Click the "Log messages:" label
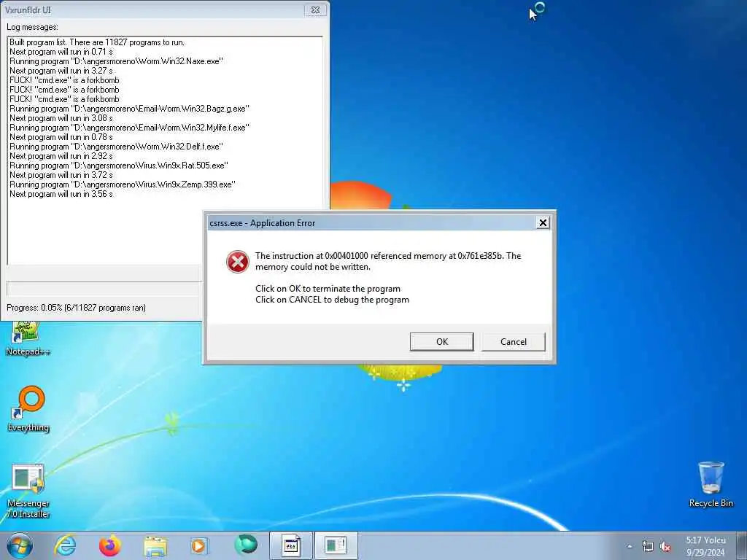The image size is (747, 560). click(x=32, y=27)
